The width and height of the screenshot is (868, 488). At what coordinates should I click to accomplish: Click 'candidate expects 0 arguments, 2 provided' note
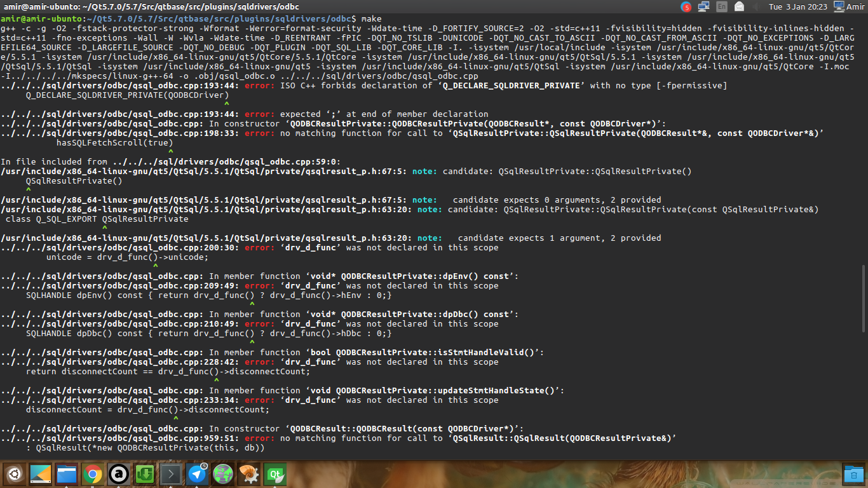click(557, 200)
